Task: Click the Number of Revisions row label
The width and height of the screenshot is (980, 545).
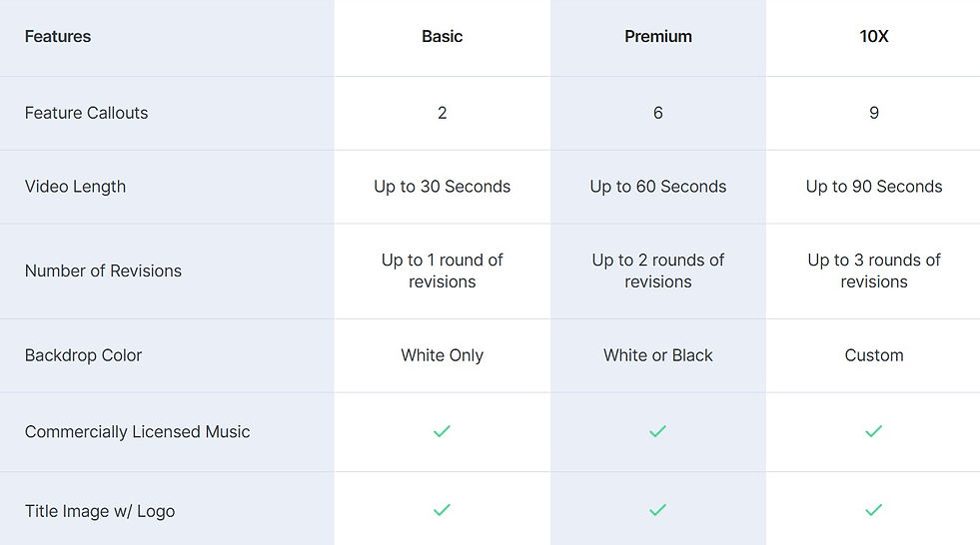Action: click(103, 271)
